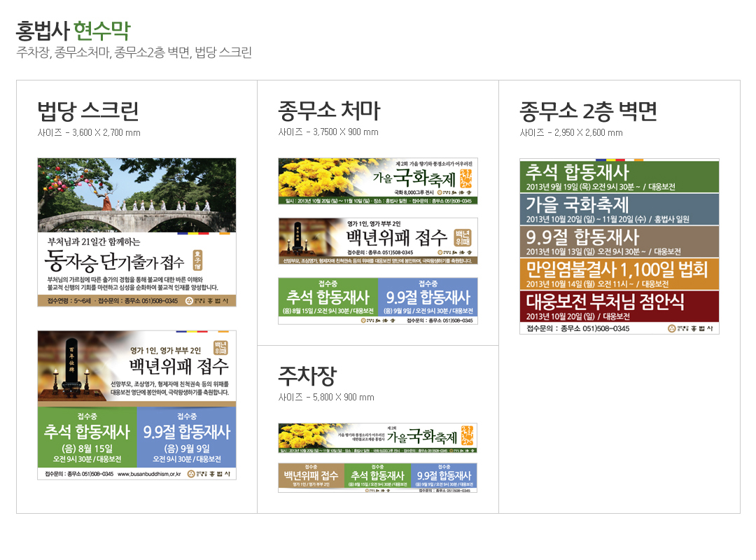This screenshot has height=560, width=756.
Task: Click the gold seal beside 동자승 단기출가 접수
Action: (197, 260)
